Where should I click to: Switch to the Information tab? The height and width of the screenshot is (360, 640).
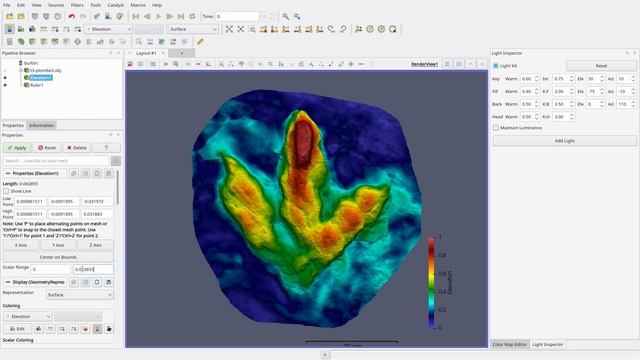pyautogui.click(x=41, y=125)
